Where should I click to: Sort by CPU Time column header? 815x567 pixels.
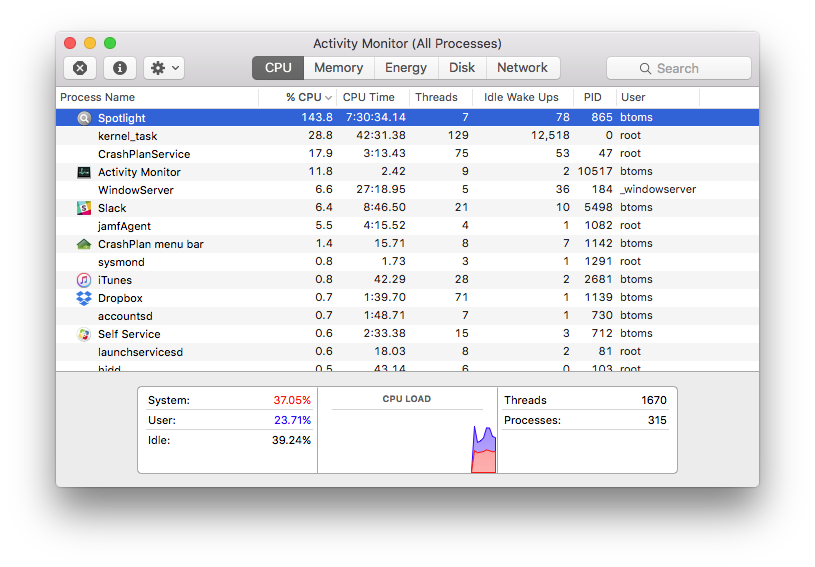pyautogui.click(x=373, y=97)
